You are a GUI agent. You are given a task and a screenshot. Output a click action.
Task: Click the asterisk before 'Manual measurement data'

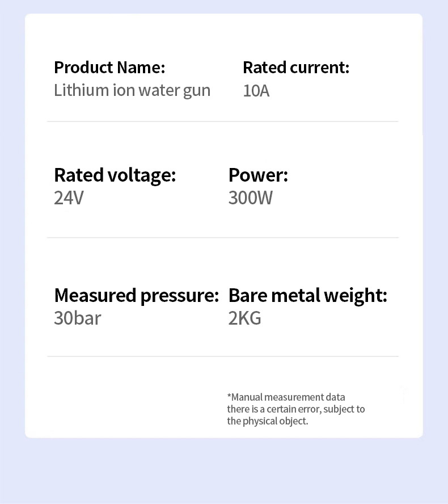pyautogui.click(x=229, y=396)
